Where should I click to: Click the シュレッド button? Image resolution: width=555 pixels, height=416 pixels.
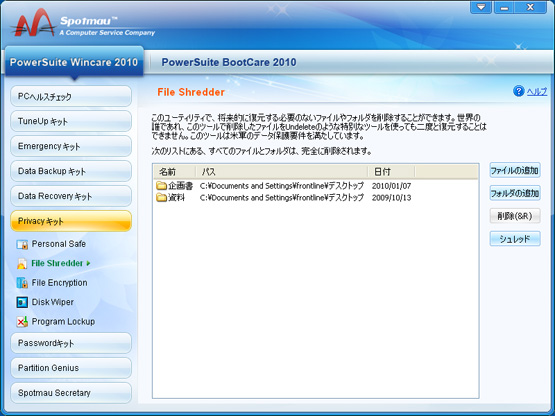515,239
